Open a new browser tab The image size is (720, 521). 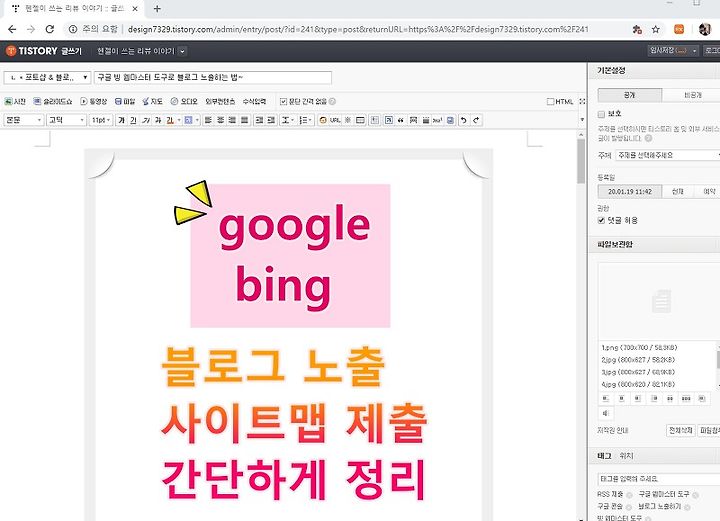(157, 9)
